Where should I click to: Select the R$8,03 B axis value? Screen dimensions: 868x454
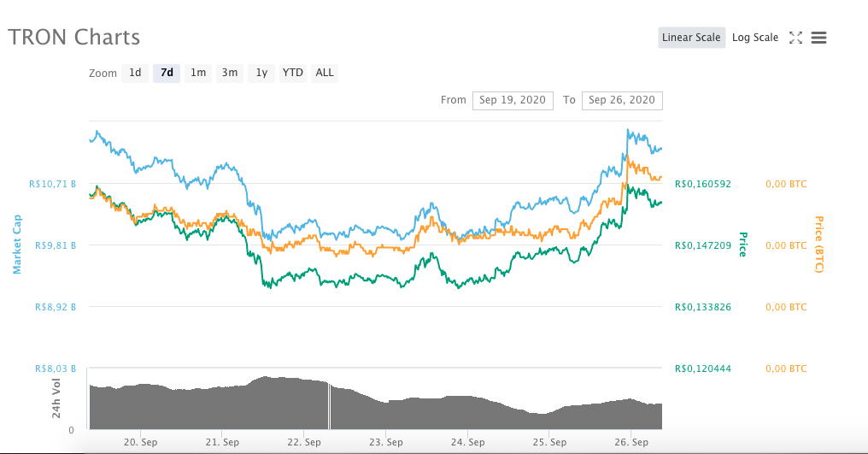click(56, 369)
